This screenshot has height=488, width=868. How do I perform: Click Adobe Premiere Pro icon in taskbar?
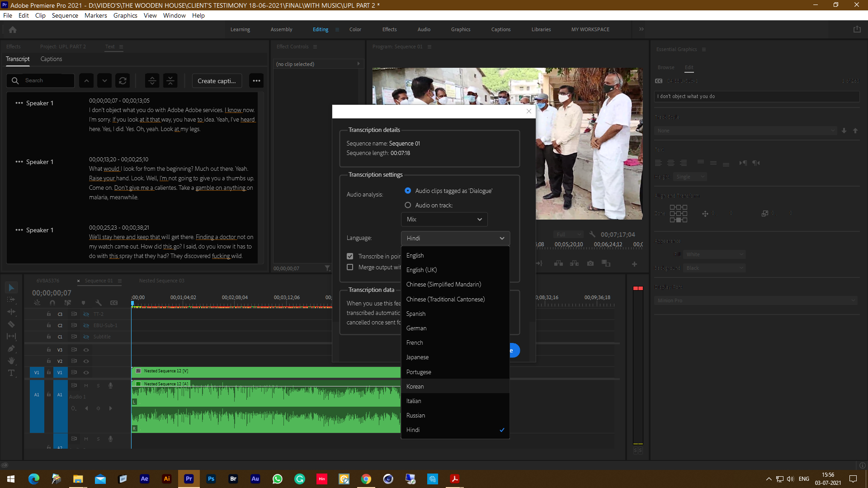tap(189, 479)
